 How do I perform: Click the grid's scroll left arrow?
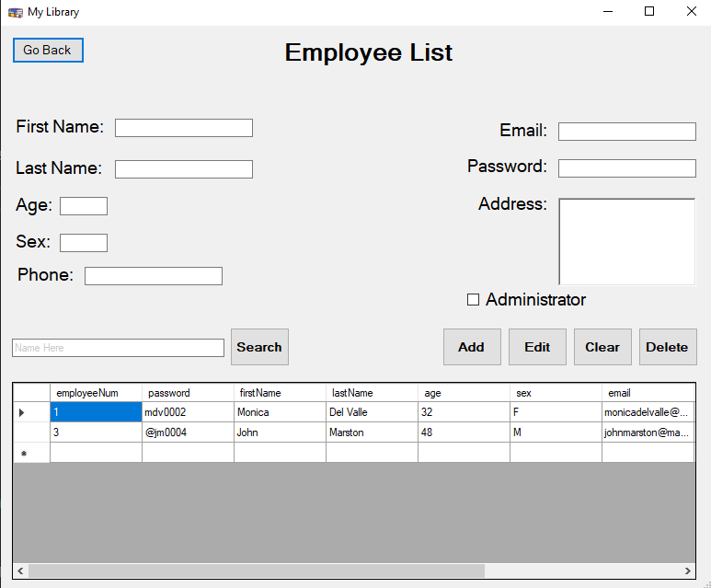click(x=20, y=571)
